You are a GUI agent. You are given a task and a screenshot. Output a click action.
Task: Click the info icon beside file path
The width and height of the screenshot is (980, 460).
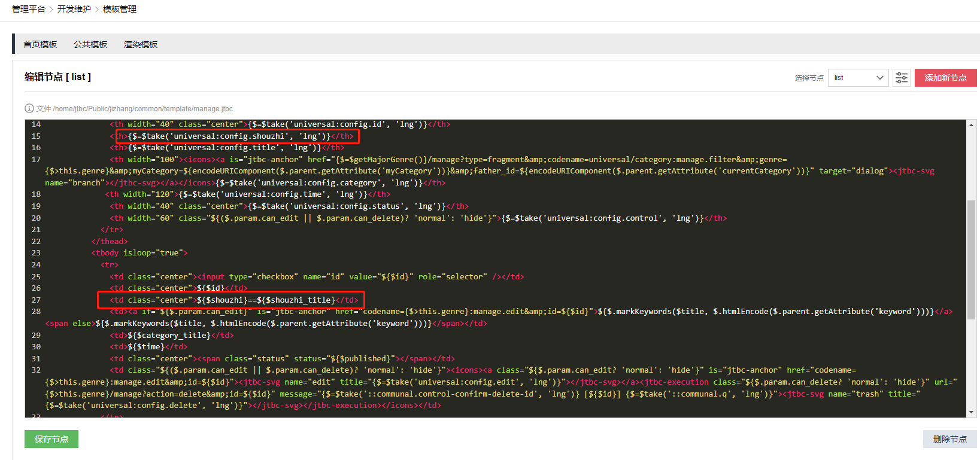click(29, 108)
